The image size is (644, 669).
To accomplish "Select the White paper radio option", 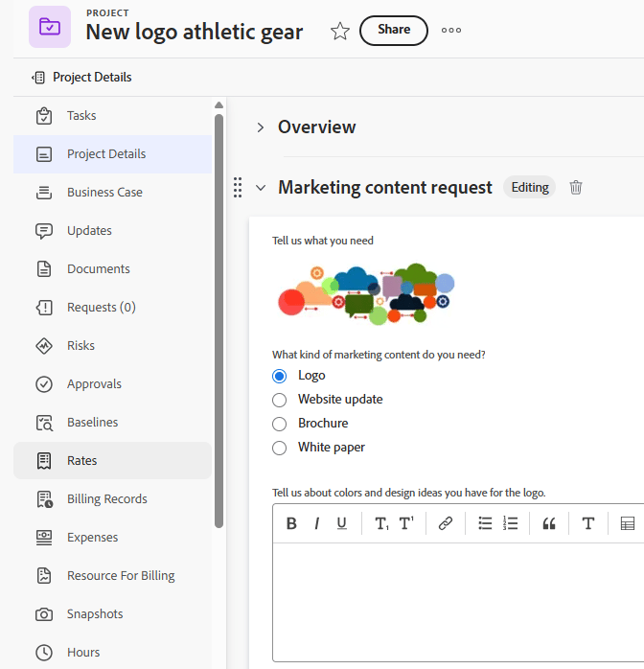I will tap(279, 448).
